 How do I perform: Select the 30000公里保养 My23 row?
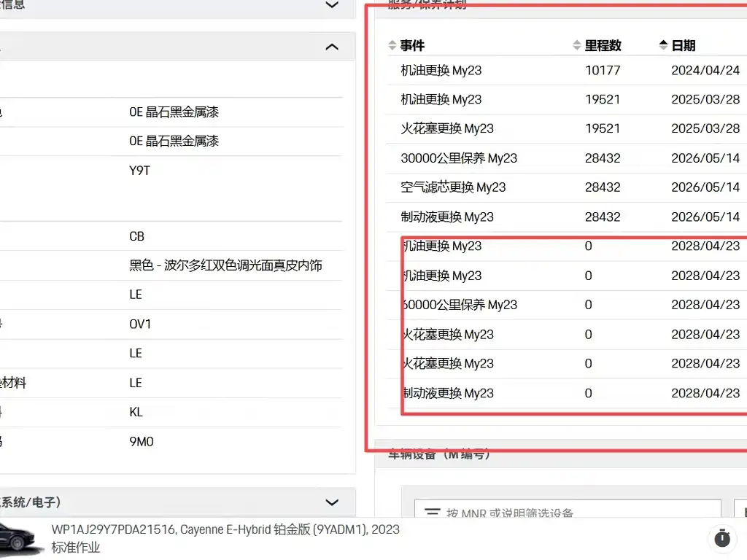pyautogui.click(x=567, y=158)
